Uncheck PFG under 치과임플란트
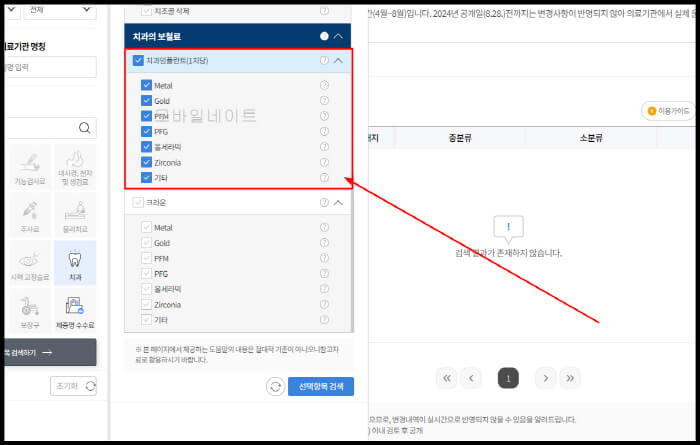Viewport: 700px width, 445px height. point(146,131)
